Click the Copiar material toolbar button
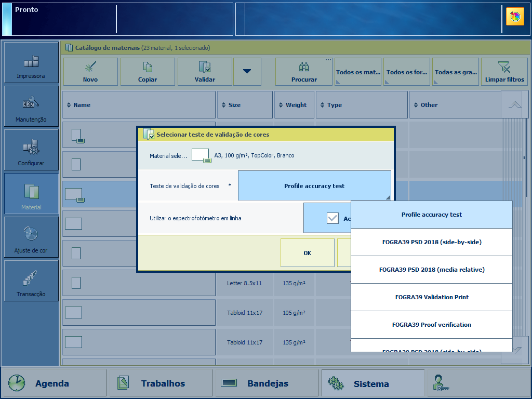This screenshot has width=532, height=399. pyautogui.click(x=148, y=72)
